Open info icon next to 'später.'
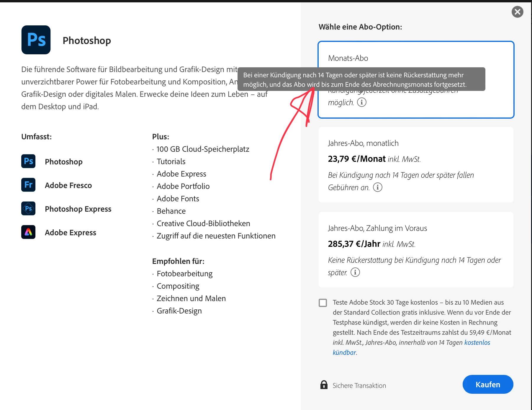The height and width of the screenshot is (410, 532). (x=355, y=272)
